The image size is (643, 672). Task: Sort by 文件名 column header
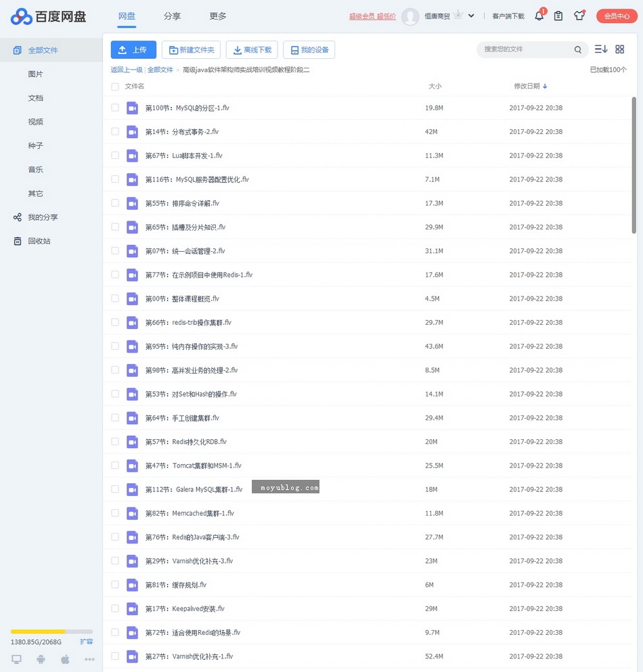[134, 86]
